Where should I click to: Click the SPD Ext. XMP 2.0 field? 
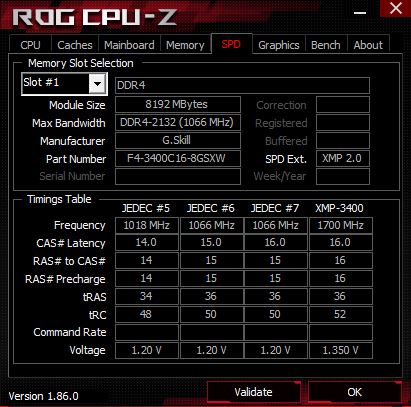click(x=343, y=158)
